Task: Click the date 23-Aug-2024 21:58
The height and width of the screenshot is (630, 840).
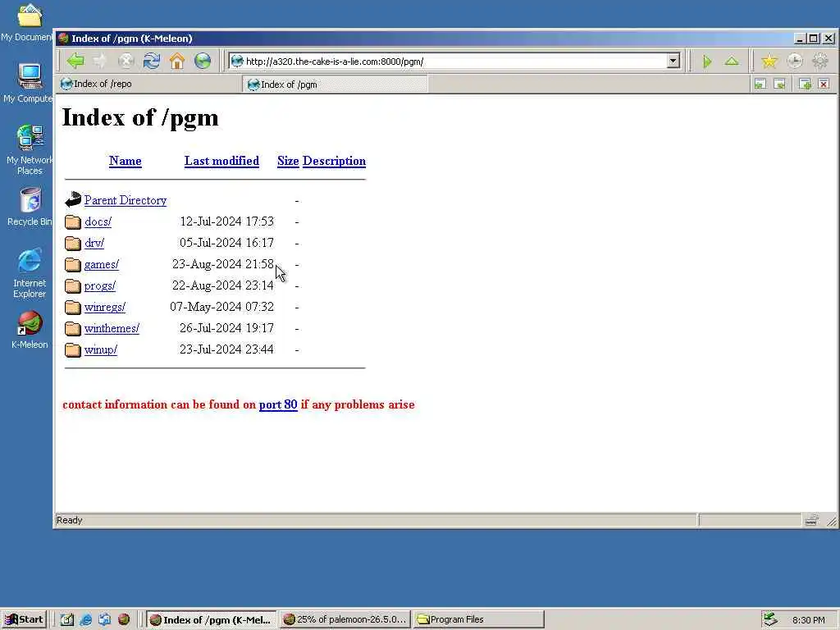Action: pos(223,264)
